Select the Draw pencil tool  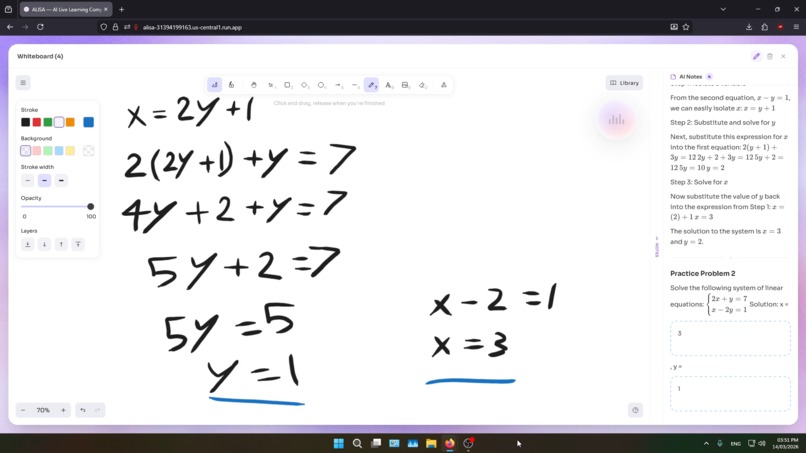click(x=372, y=85)
